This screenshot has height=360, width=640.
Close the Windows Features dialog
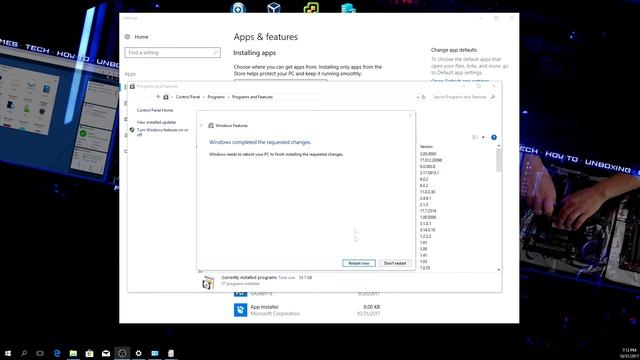[410, 115]
